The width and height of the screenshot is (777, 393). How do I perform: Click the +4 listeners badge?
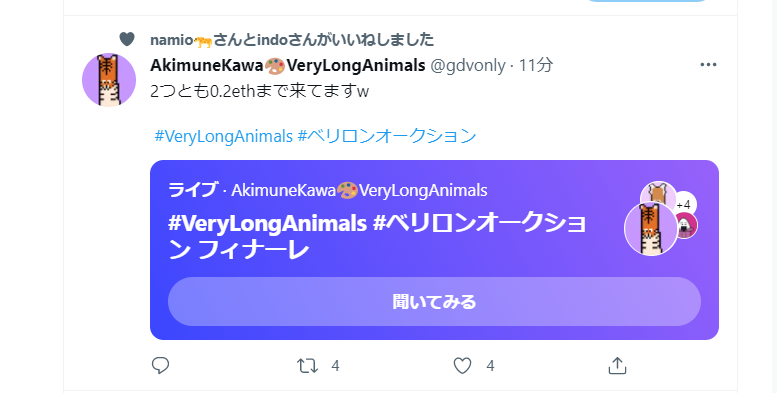[684, 204]
